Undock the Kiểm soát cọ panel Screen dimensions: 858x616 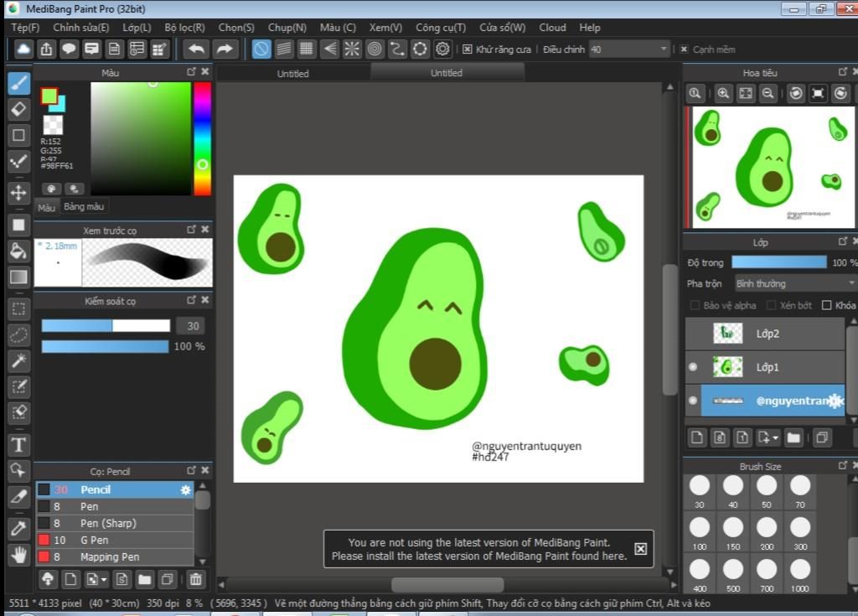coord(191,300)
